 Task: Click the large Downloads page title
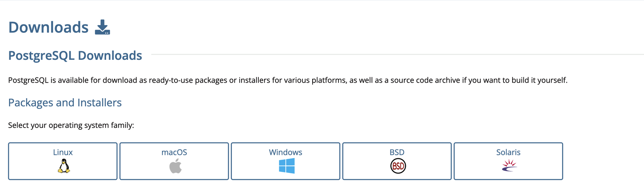pyautogui.click(x=48, y=27)
